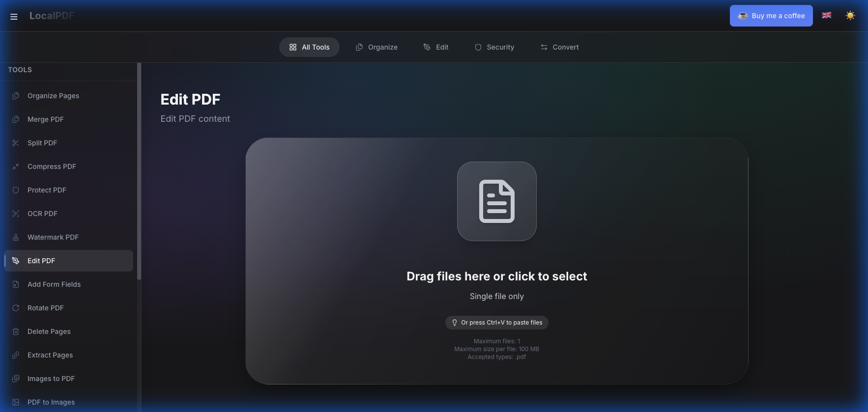Viewport: 868px width, 412px height.
Task: Switch to the Security tab
Action: pyautogui.click(x=494, y=47)
